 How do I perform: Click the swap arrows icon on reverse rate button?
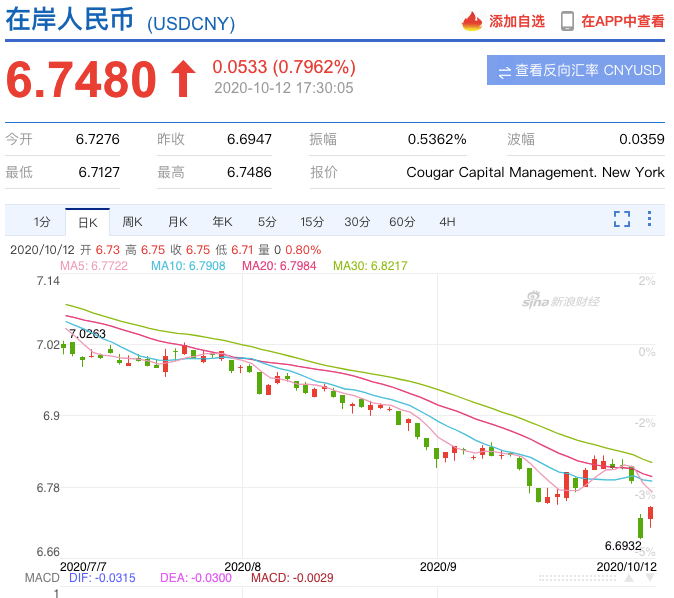click(x=505, y=70)
